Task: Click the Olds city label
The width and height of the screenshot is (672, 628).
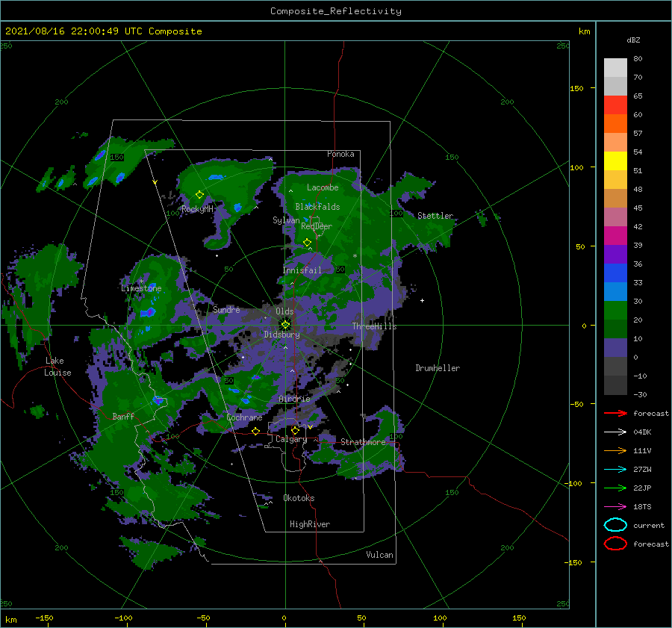Action: click(x=284, y=311)
